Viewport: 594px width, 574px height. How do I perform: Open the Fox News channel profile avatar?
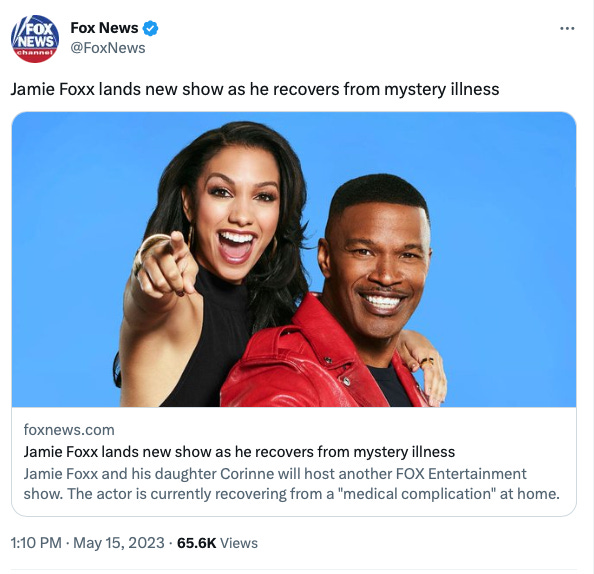click(x=35, y=39)
